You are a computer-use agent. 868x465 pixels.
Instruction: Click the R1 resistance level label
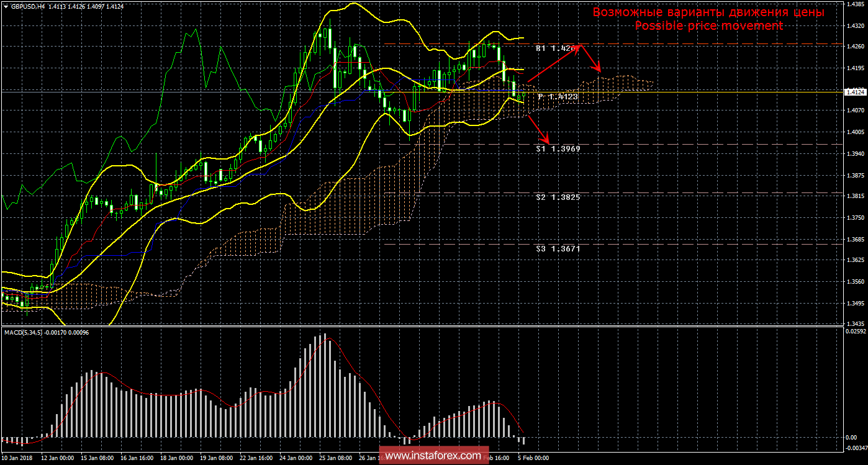[x=557, y=48]
